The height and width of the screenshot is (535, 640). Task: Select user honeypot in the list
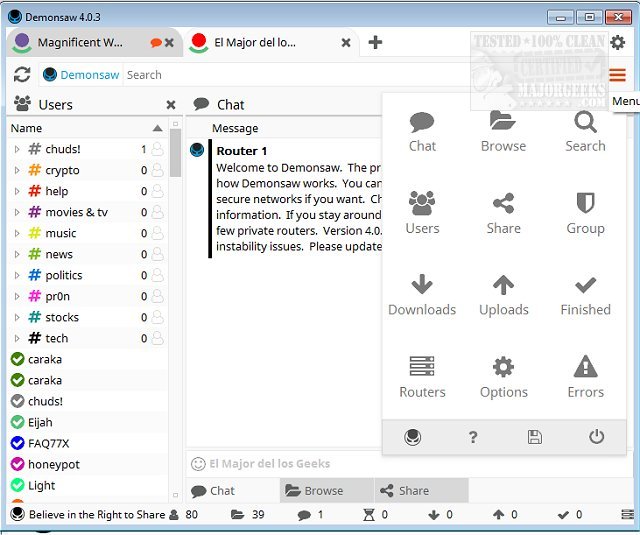coord(87,464)
